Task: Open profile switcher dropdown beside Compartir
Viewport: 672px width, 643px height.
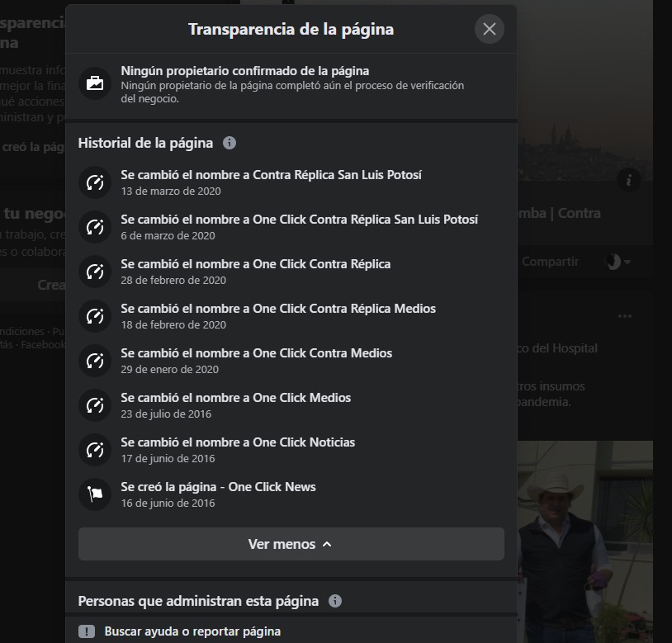Action: pos(618,262)
